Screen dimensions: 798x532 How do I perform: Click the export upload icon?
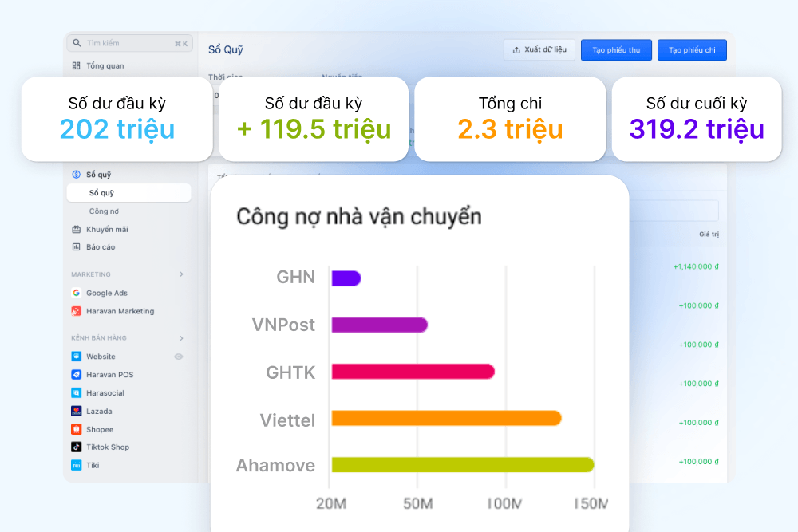[x=516, y=49]
